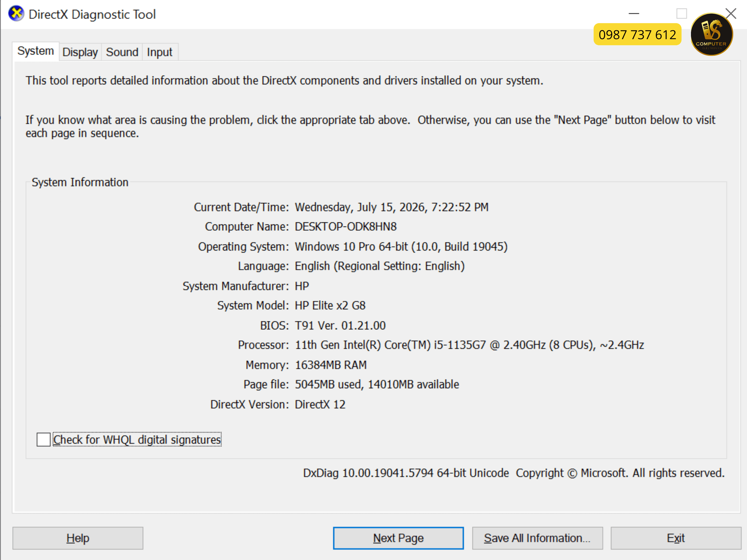Click the Copyright Microsoft text
This screenshot has height=560, width=747.
pyautogui.click(x=620, y=473)
